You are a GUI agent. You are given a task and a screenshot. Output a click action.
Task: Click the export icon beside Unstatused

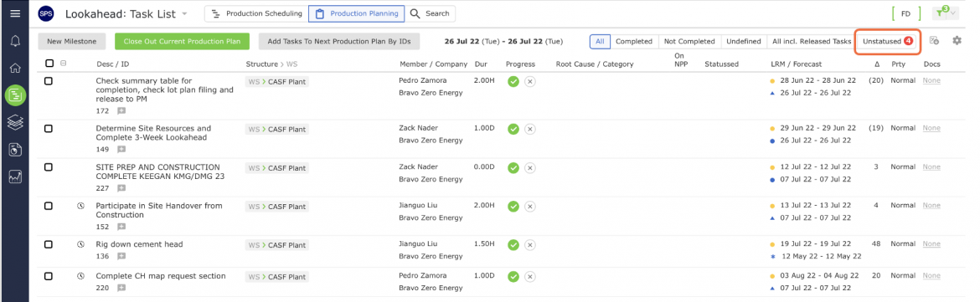[x=935, y=40]
